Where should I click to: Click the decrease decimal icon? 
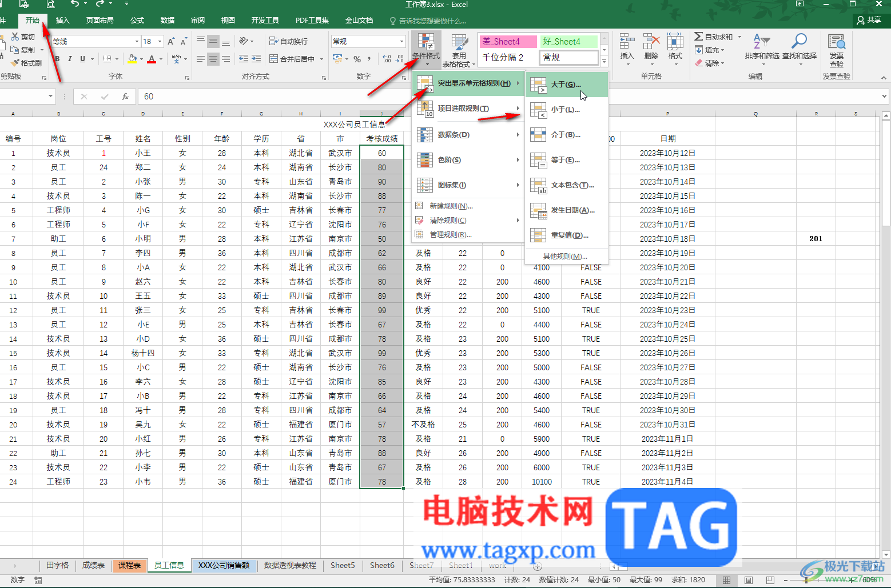click(x=400, y=59)
